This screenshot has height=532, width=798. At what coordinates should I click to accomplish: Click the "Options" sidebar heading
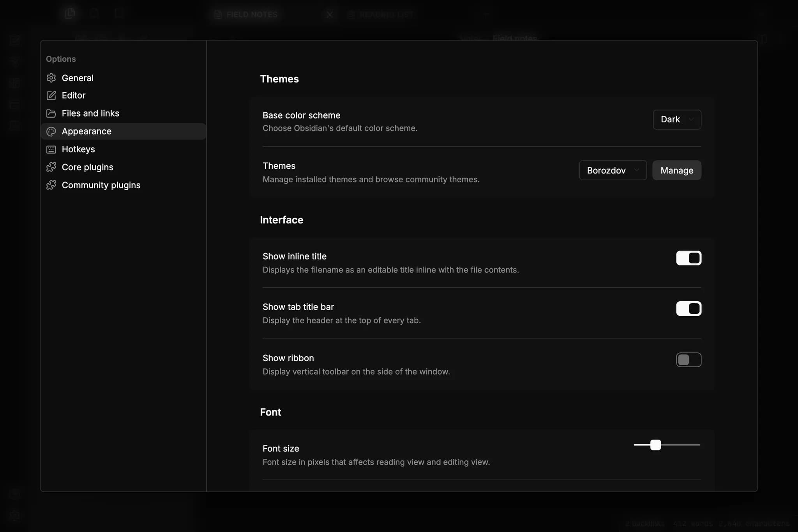(x=61, y=59)
